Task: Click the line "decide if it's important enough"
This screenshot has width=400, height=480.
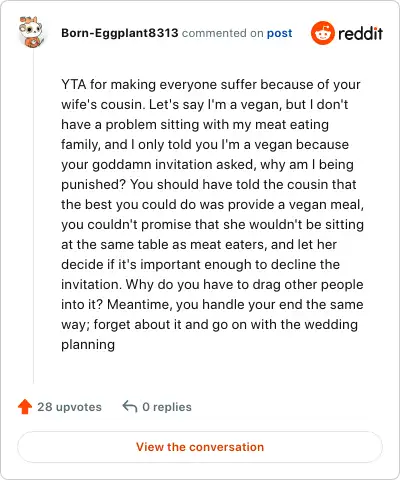Action: [200, 265]
